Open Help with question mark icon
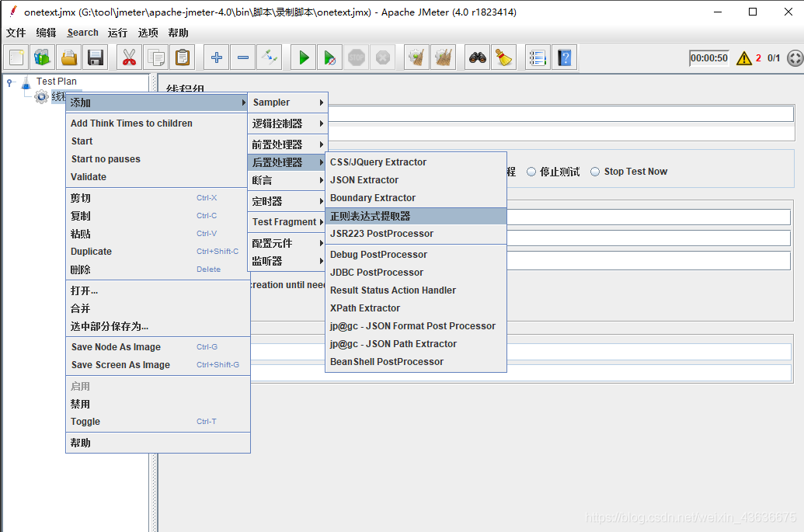804x532 pixels. pos(565,57)
